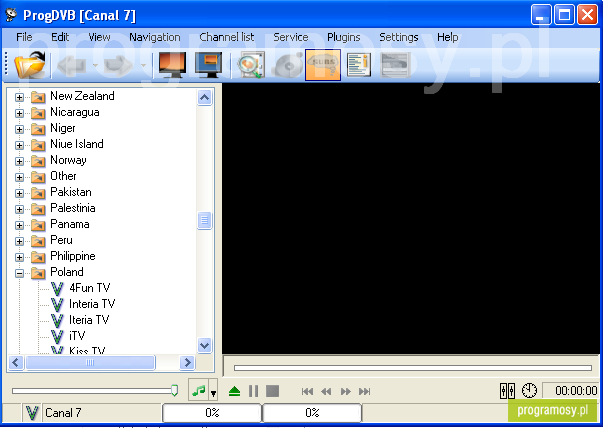Expand the Other folder
The height and width of the screenshot is (428, 603).
pyautogui.click(x=19, y=177)
